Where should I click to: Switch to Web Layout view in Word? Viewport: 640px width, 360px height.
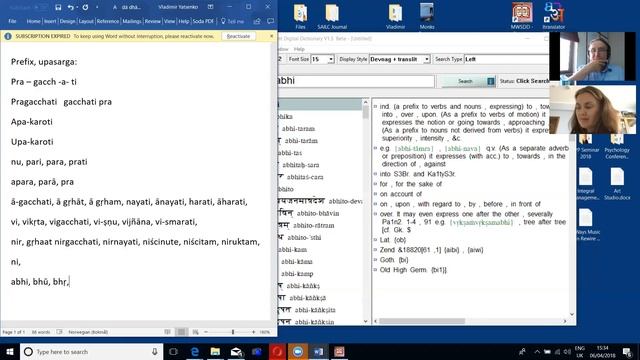pyautogui.click(x=196, y=332)
